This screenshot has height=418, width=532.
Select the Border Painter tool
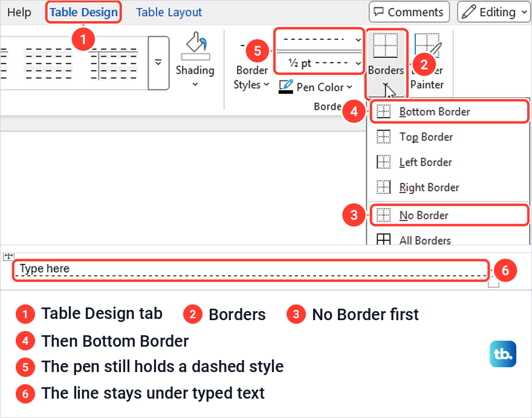coord(428,61)
